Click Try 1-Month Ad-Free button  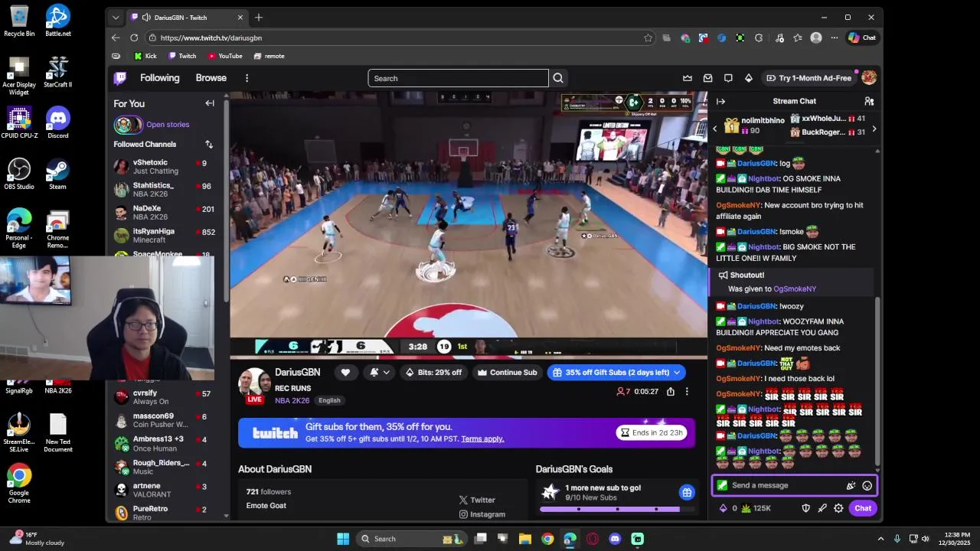(x=808, y=78)
